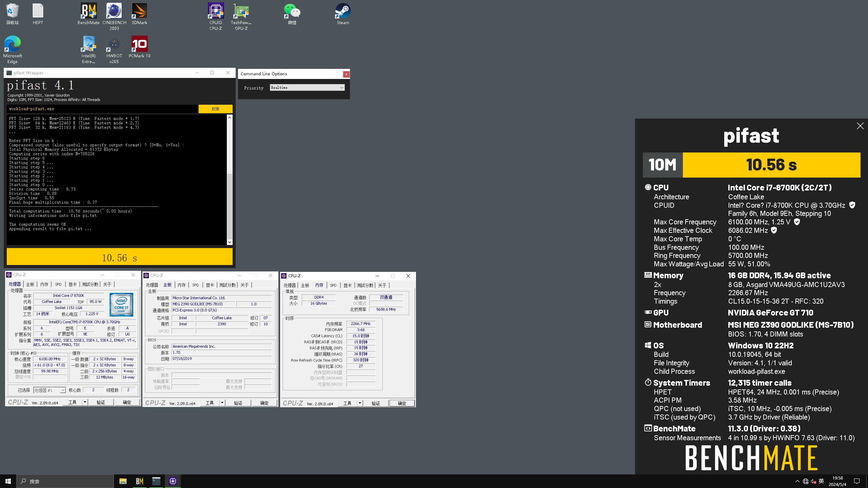The height and width of the screenshot is (488, 868).
Task: Click Max Effective Clock 6086.02 MHz value
Action: tap(748, 230)
